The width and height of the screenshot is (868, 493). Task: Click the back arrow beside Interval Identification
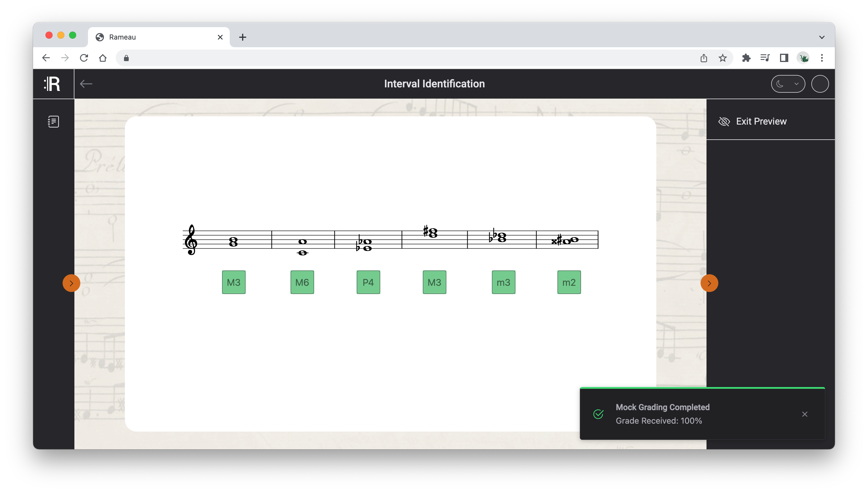86,84
